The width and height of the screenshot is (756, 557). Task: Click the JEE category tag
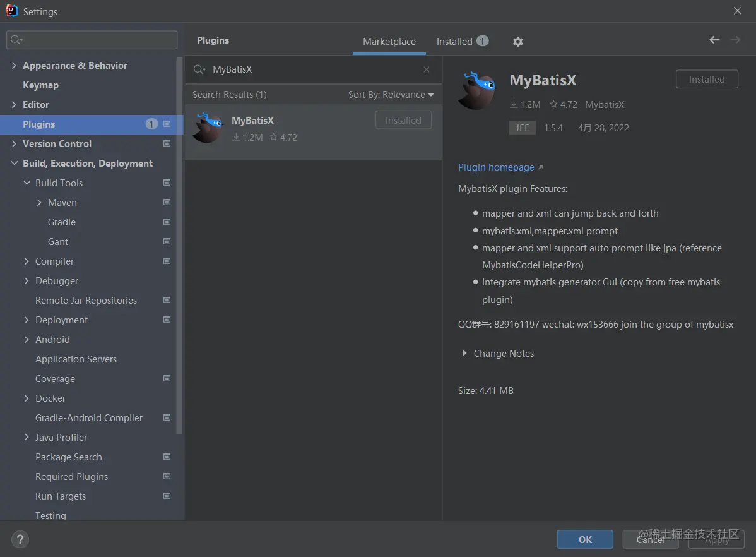[x=522, y=128]
